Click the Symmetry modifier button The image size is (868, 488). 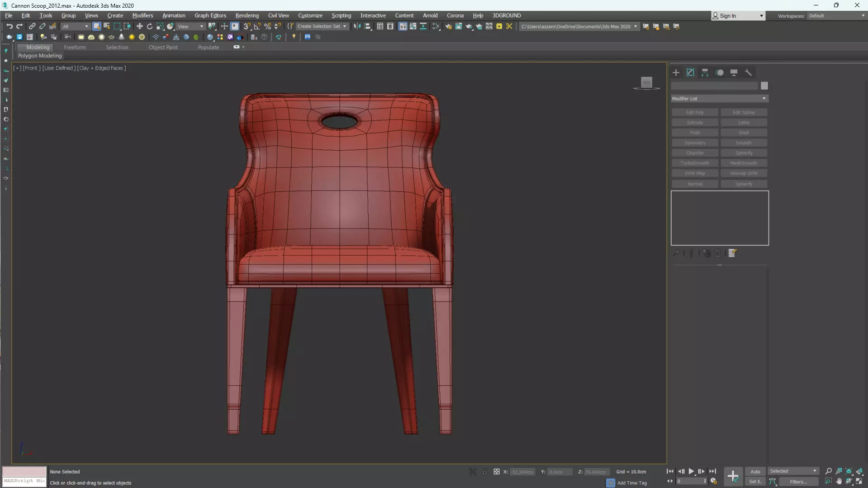695,142
